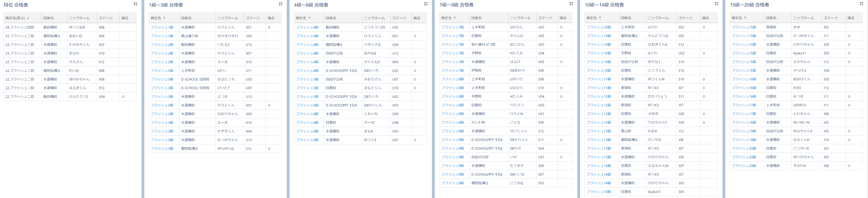Open フラッシュ20級 link for すみれH

click(x=744, y=166)
